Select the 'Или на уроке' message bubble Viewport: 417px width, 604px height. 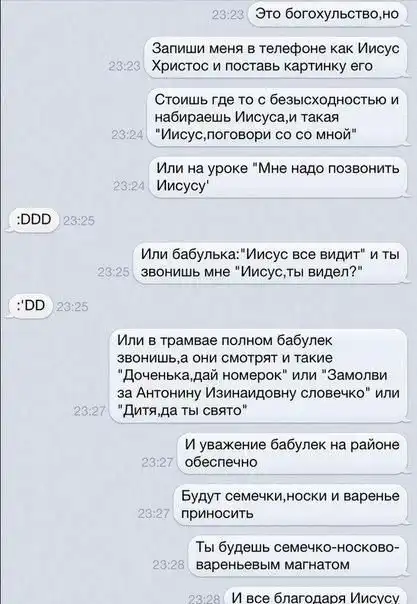[x=278, y=177]
